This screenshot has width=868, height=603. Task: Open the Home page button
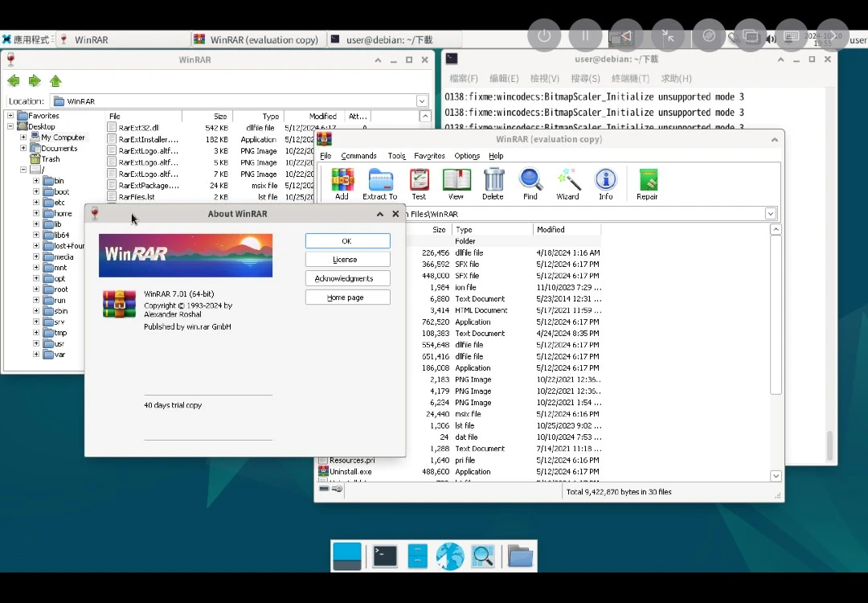pyautogui.click(x=347, y=297)
